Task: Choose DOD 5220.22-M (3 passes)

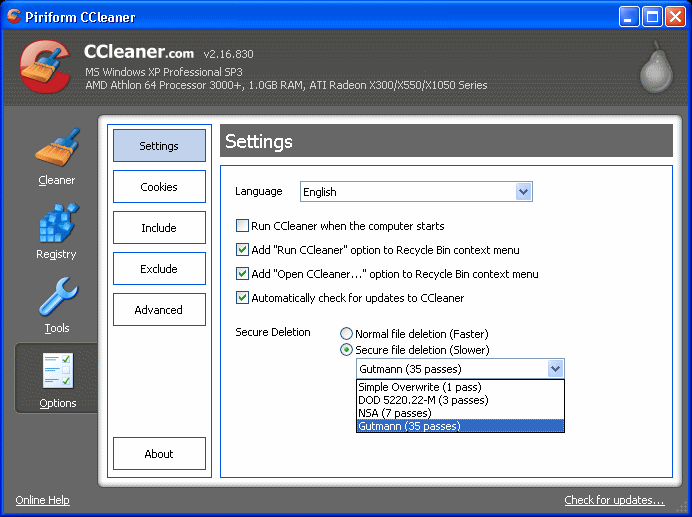Action: click(x=460, y=400)
